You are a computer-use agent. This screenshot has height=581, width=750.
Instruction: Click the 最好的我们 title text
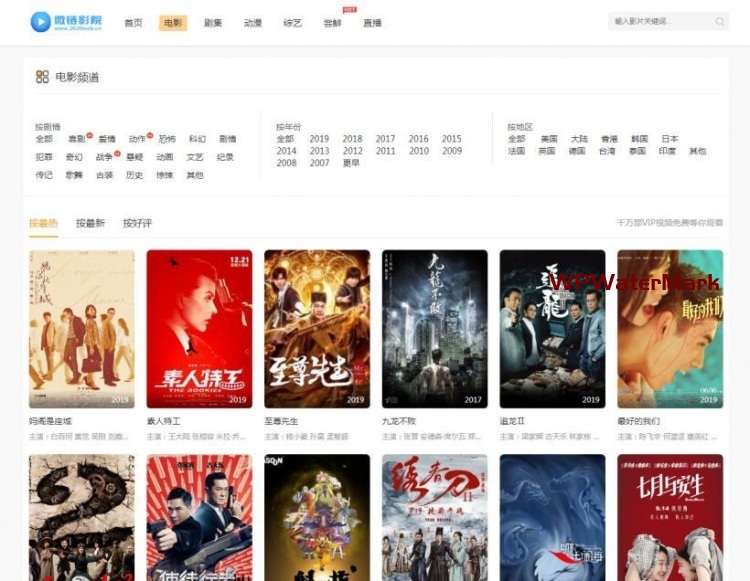[639, 421]
